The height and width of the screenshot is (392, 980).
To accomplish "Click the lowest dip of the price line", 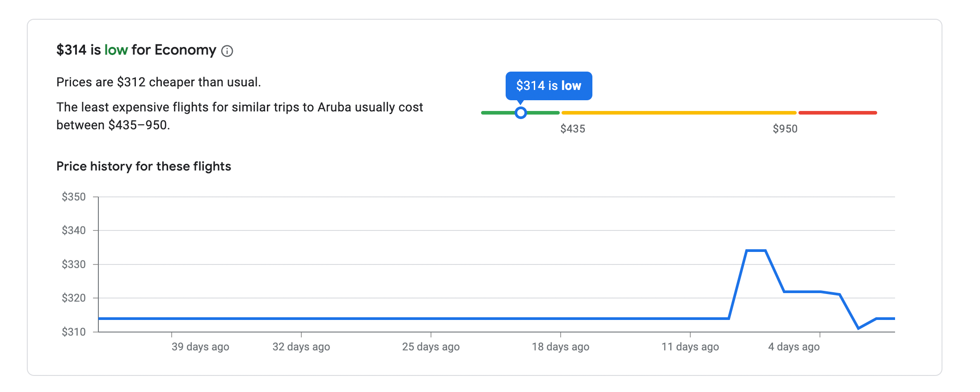I will tap(858, 328).
